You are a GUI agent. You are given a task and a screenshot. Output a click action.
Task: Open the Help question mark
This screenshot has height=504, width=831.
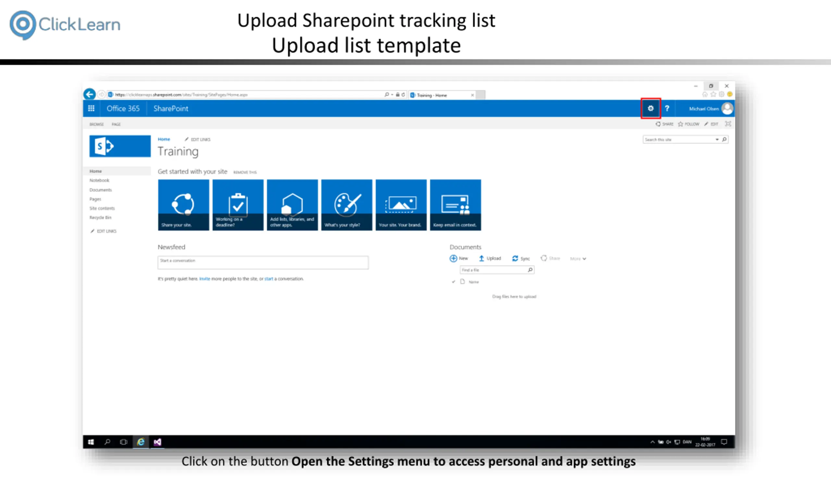[667, 108]
